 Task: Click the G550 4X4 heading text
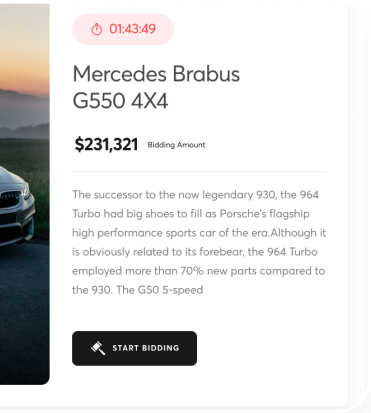tap(120, 101)
